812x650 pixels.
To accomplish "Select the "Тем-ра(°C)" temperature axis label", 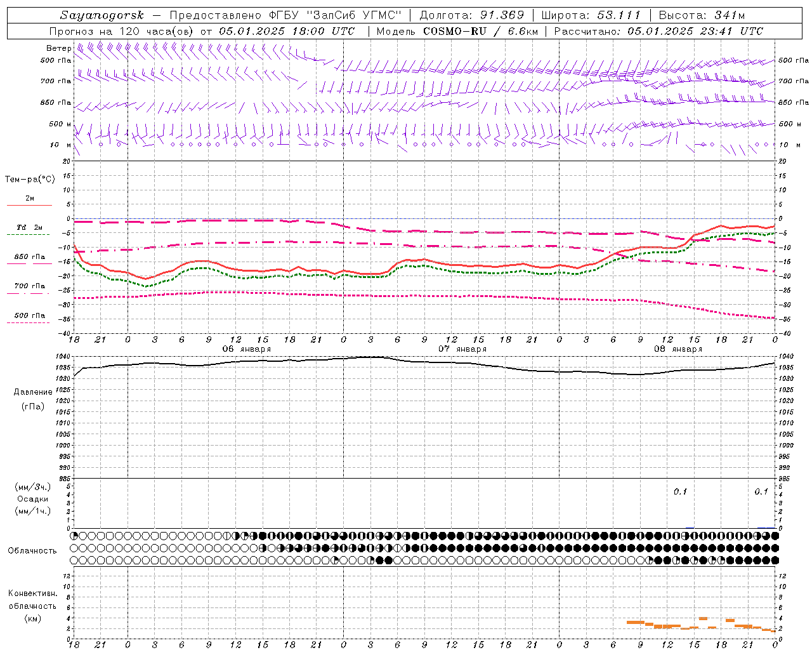I will (x=30, y=180).
